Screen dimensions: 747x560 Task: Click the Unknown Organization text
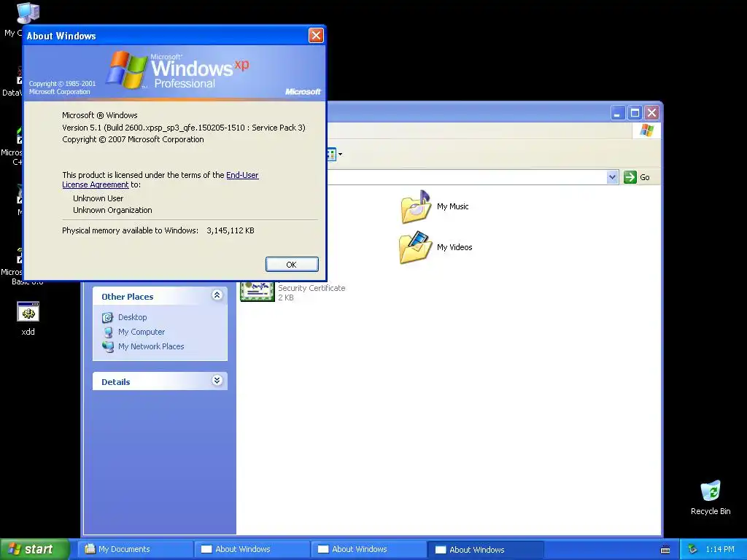point(112,210)
